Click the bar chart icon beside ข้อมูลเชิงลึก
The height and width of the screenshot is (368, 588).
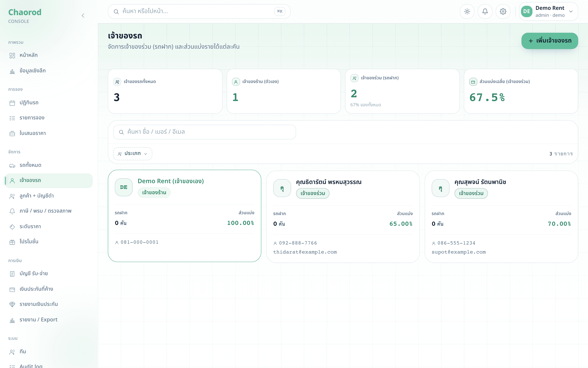pyautogui.click(x=12, y=71)
